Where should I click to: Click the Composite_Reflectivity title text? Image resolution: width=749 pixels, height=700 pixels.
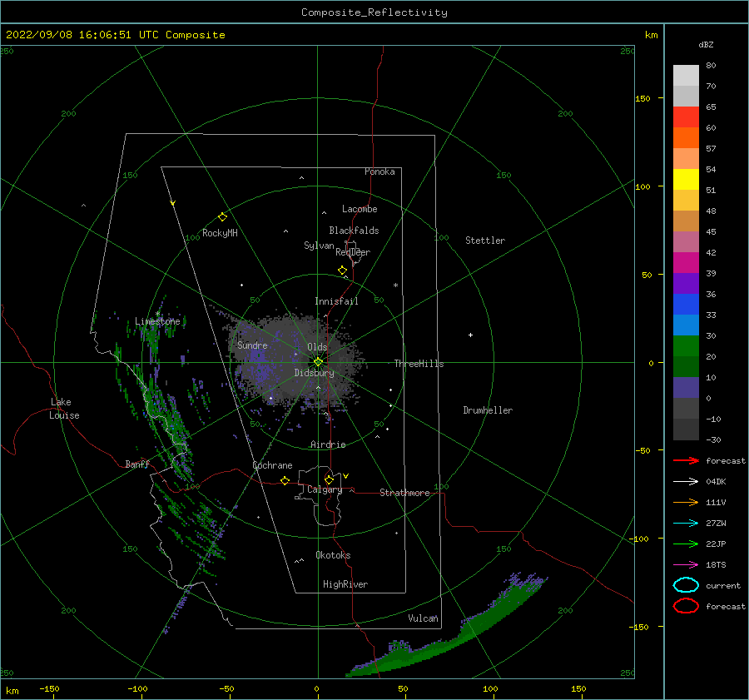[x=374, y=12]
